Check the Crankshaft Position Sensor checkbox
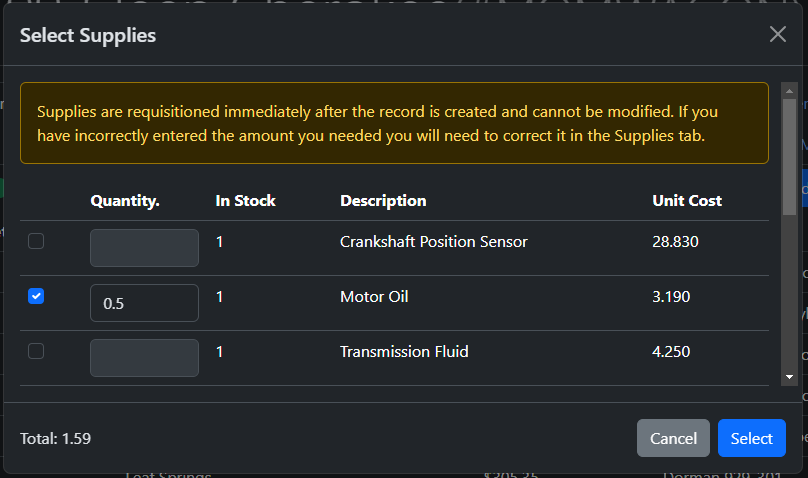This screenshot has width=808, height=478. (x=36, y=241)
